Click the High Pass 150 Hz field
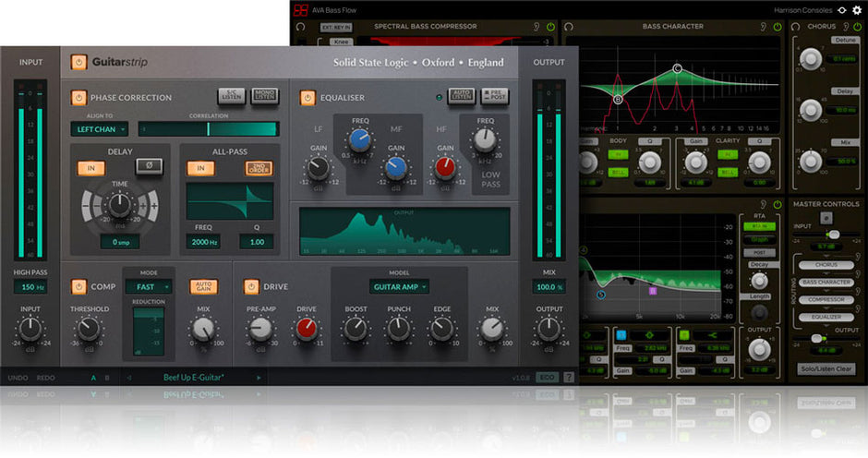 point(31,287)
